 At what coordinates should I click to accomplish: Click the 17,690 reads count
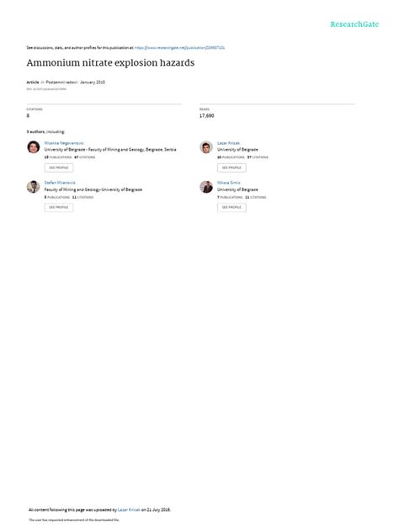206,115
